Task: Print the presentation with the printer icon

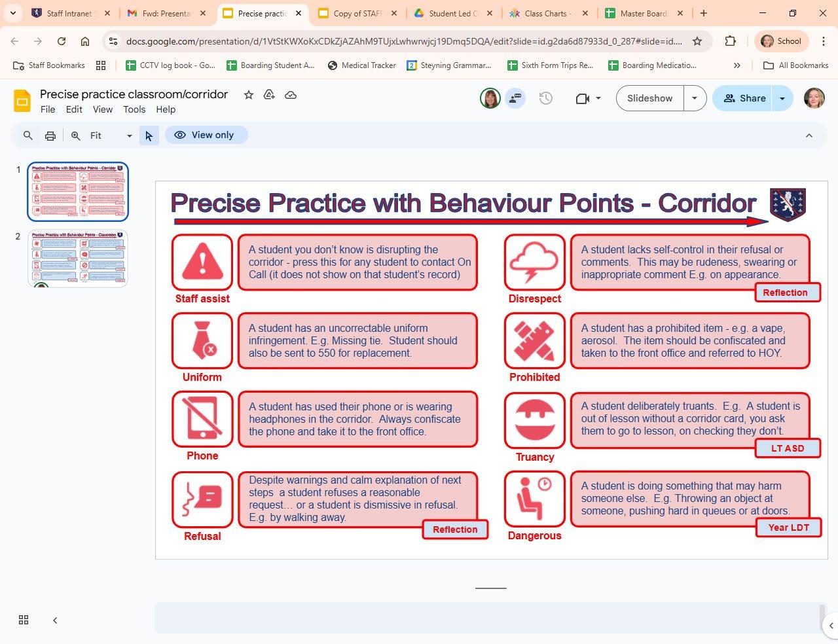Action: (x=50, y=135)
